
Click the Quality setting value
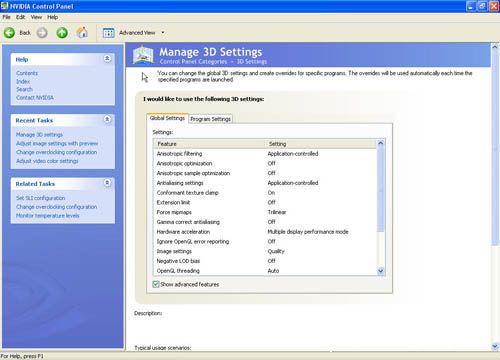click(x=276, y=251)
